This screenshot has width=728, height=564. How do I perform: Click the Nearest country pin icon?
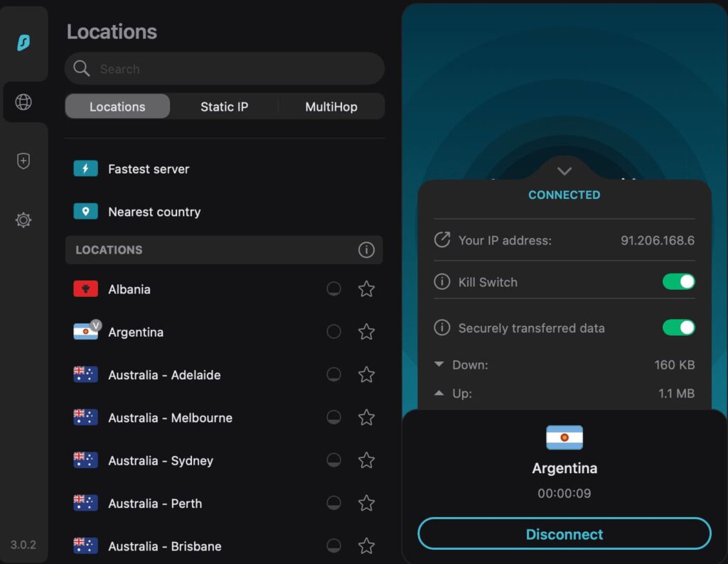[x=85, y=212]
